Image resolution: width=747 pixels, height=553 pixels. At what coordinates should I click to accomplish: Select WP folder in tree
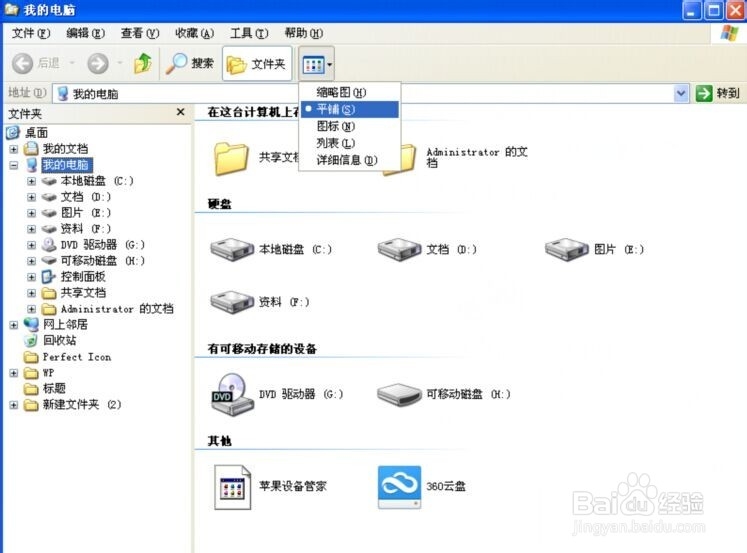coord(48,372)
